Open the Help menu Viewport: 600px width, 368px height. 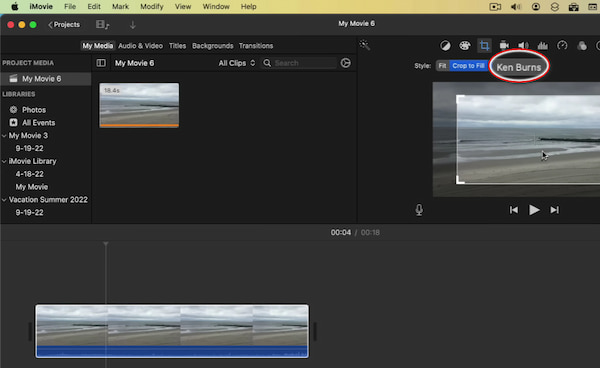click(248, 7)
